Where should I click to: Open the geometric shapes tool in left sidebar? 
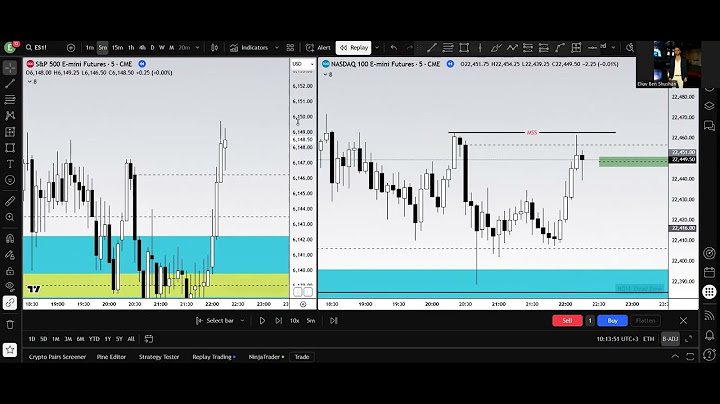pyautogui.click(x=10, y=148)
